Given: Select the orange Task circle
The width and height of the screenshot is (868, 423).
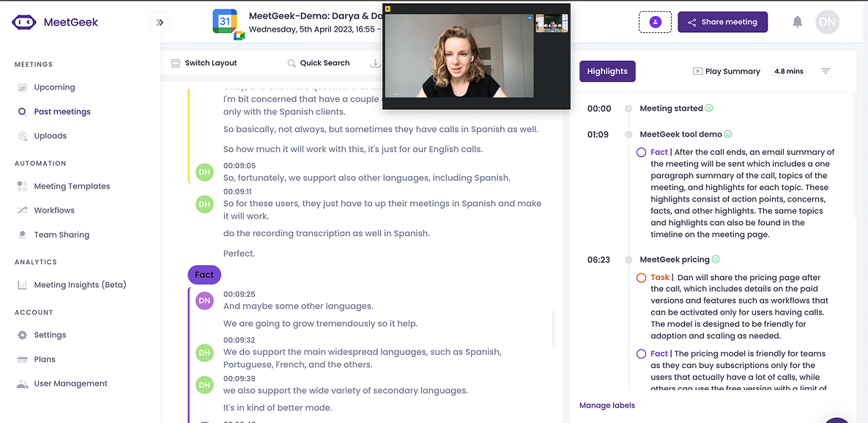Looking at the screenshot, I should 642,278.
